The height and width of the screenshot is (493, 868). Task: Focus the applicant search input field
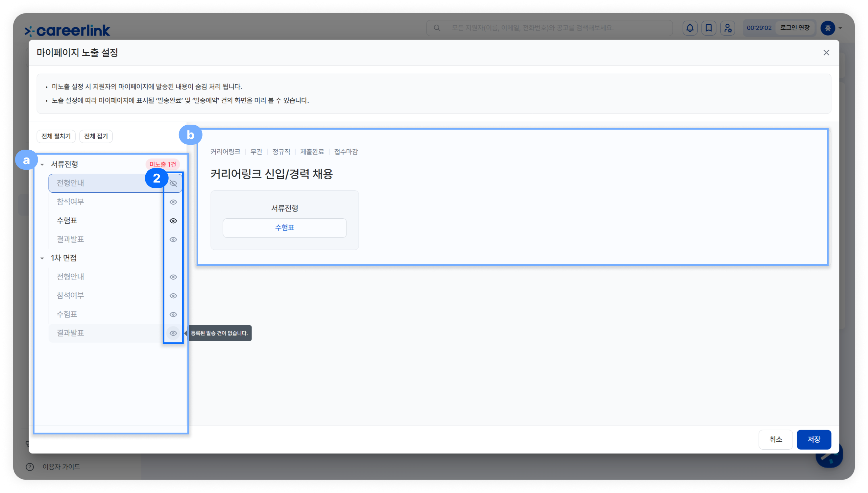coord(549,28)
